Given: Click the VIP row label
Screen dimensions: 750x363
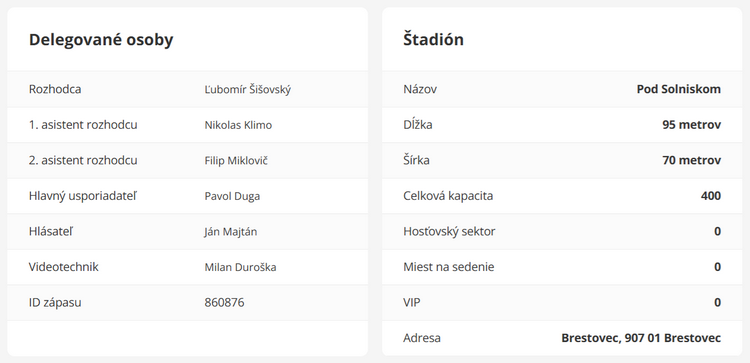Looking at the screenshot, I should coord(412,302).
